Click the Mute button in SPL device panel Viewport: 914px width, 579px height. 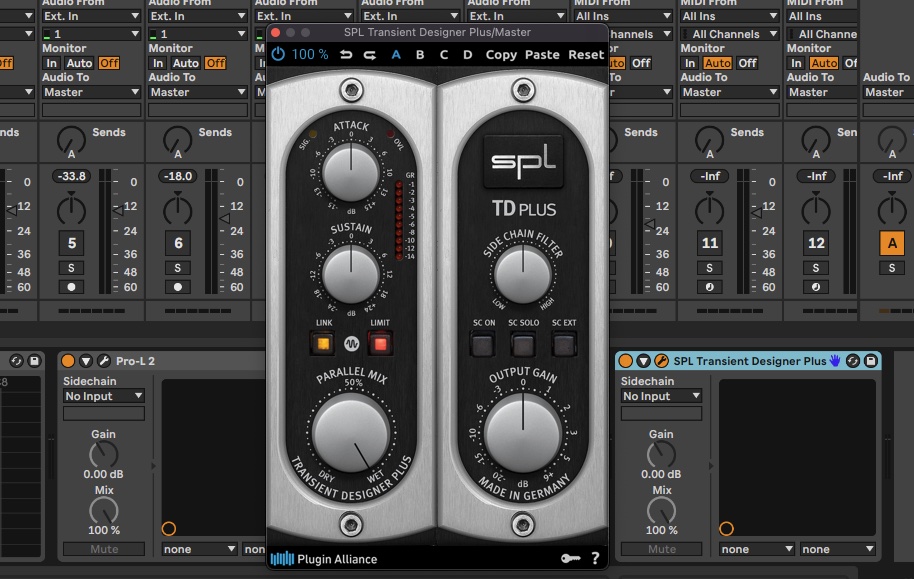tap(662, 549)
